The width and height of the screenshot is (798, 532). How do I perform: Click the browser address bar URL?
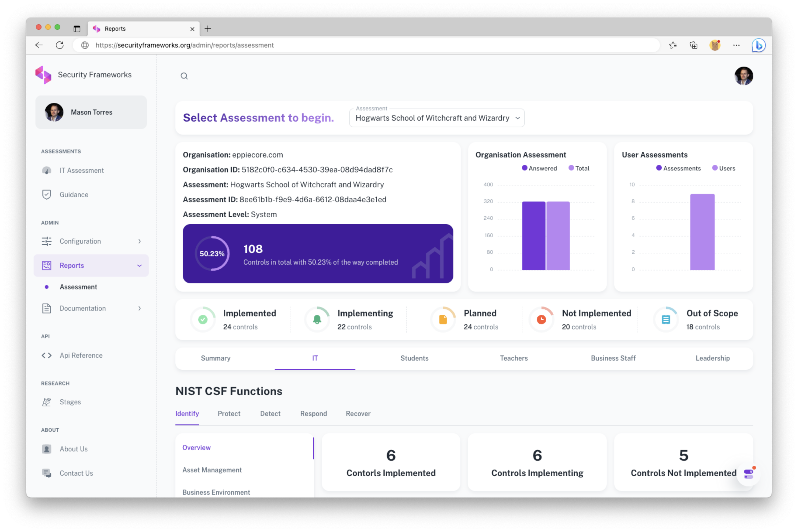coord(184,45)
